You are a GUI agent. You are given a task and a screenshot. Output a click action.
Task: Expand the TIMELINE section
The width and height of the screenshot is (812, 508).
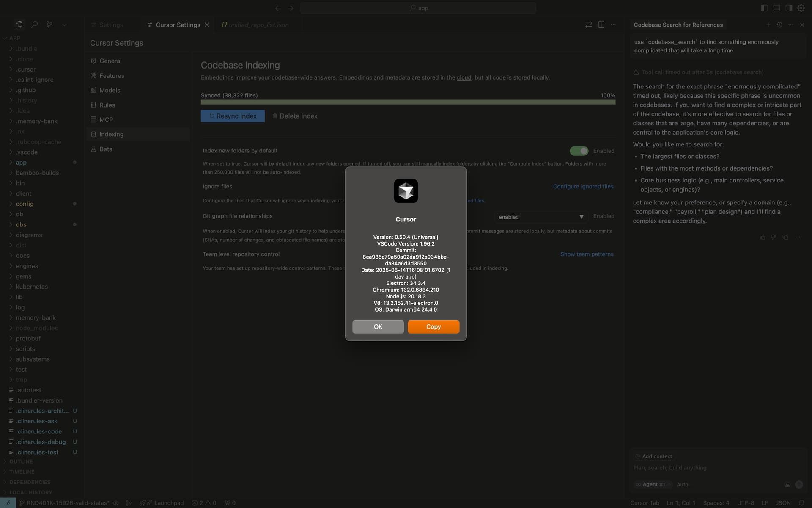pyautogui.click(x=22, y=472)
